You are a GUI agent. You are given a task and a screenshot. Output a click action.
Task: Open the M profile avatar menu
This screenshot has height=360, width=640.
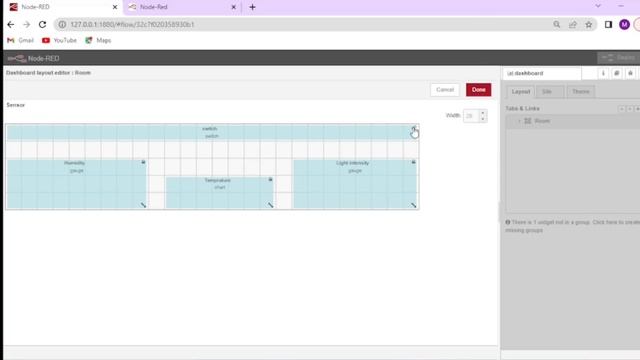pyautogui.click(x=624, y=24)
